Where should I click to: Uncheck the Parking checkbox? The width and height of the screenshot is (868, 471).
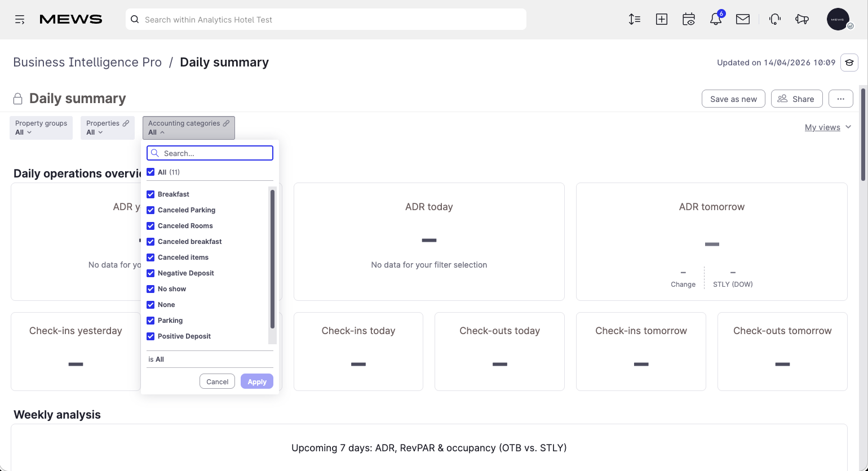[150, 321]
